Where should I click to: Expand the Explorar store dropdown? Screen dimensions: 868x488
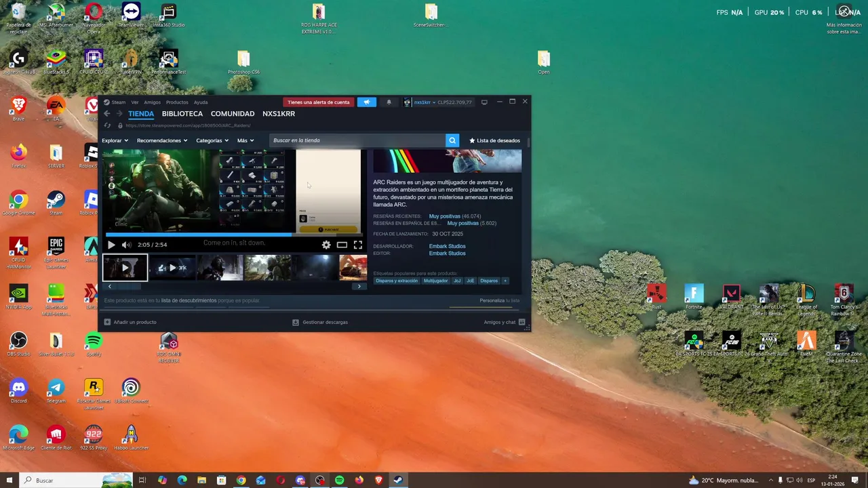[x=115, y=140]
